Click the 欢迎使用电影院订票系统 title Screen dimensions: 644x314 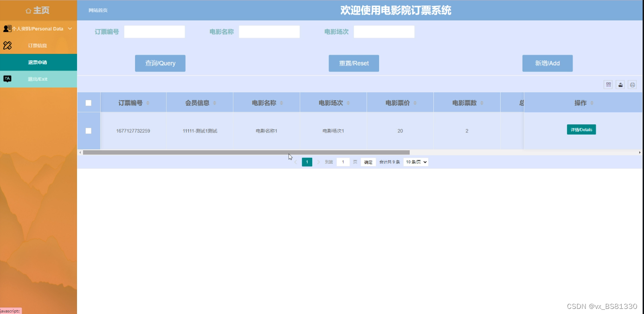pos(396,10)
